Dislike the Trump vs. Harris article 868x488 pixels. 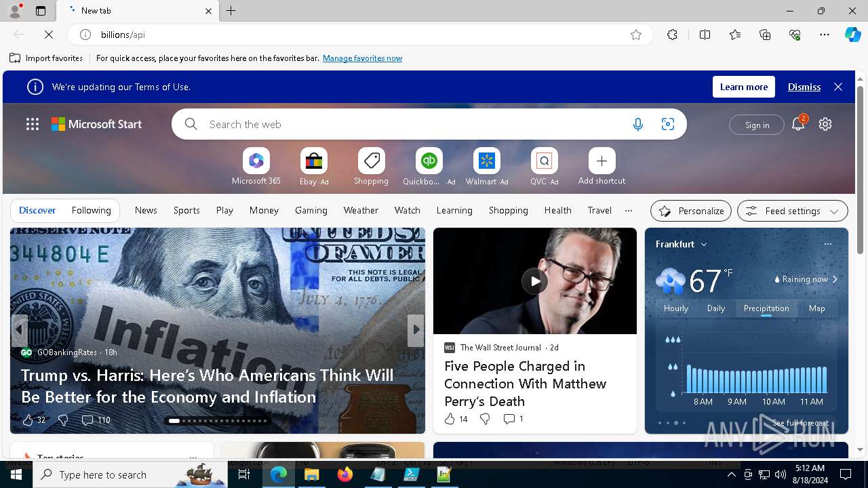click(63, 420)
